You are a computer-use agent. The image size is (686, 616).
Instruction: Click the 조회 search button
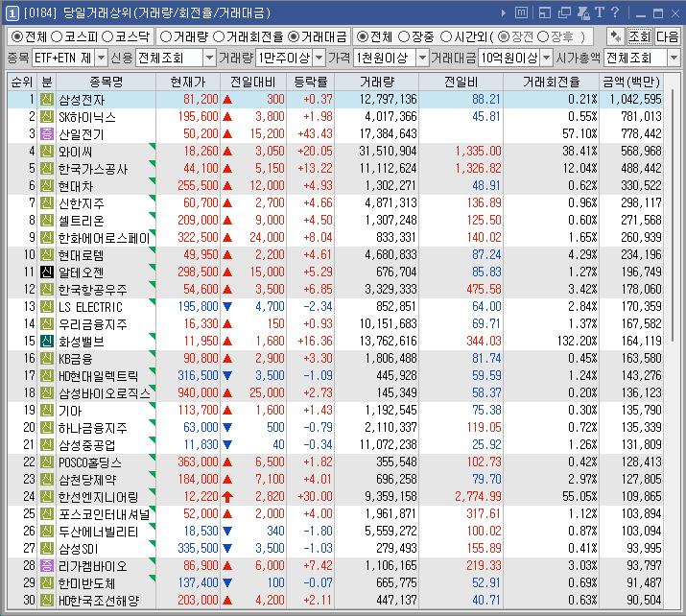pyautogui.click(x=640, y=36)
